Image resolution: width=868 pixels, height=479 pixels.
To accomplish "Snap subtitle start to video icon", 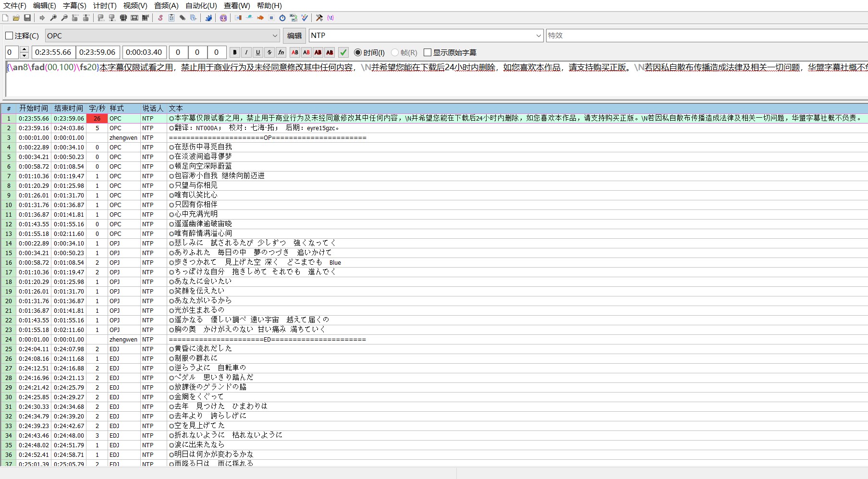I will [101, 18].
